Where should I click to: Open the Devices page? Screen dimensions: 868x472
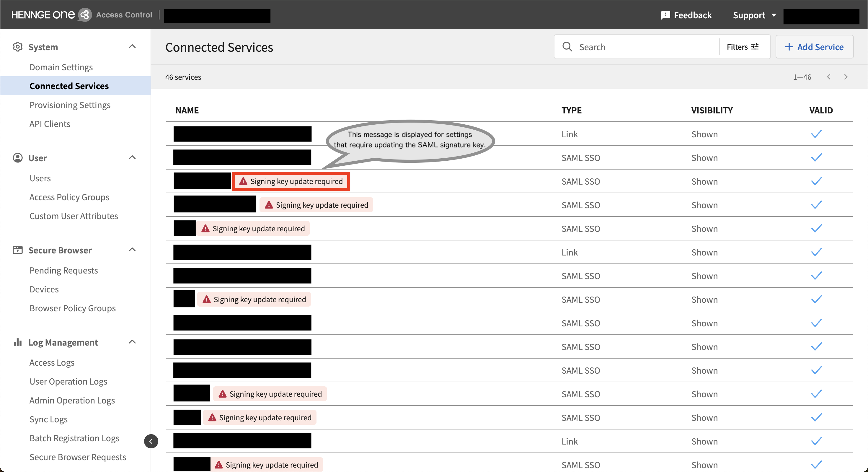click(44, 289)
